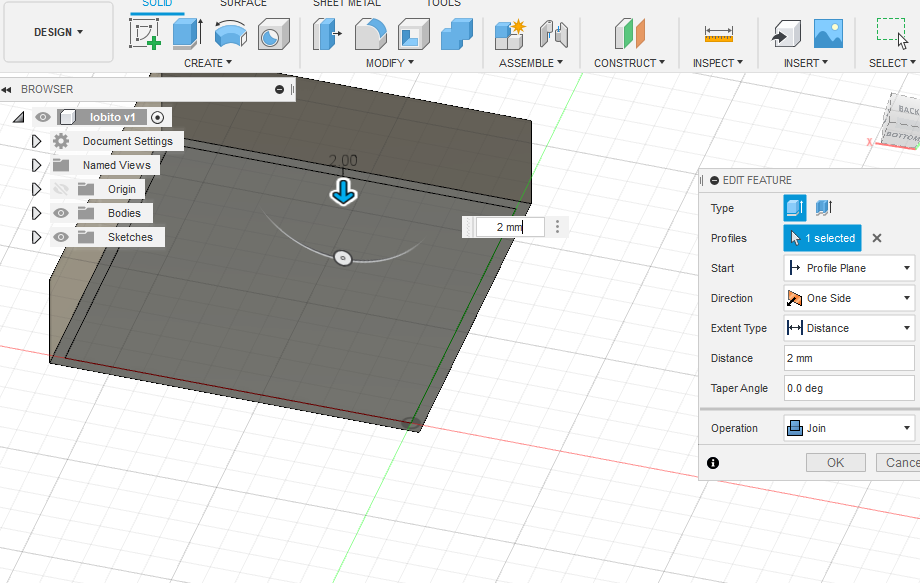Click the Measure ruler icon
Screen dimensions: 920x583
(719, 34)
